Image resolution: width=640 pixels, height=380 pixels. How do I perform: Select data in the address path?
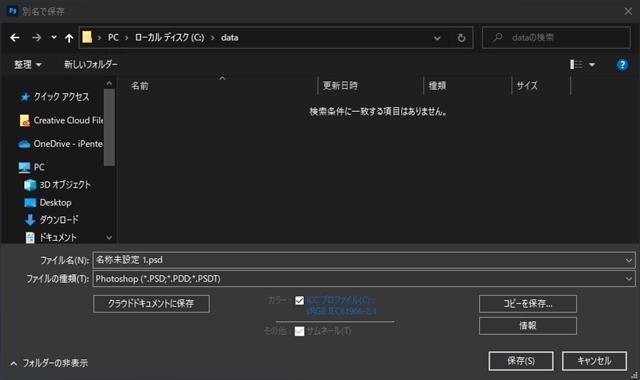[x=229, y=38]
